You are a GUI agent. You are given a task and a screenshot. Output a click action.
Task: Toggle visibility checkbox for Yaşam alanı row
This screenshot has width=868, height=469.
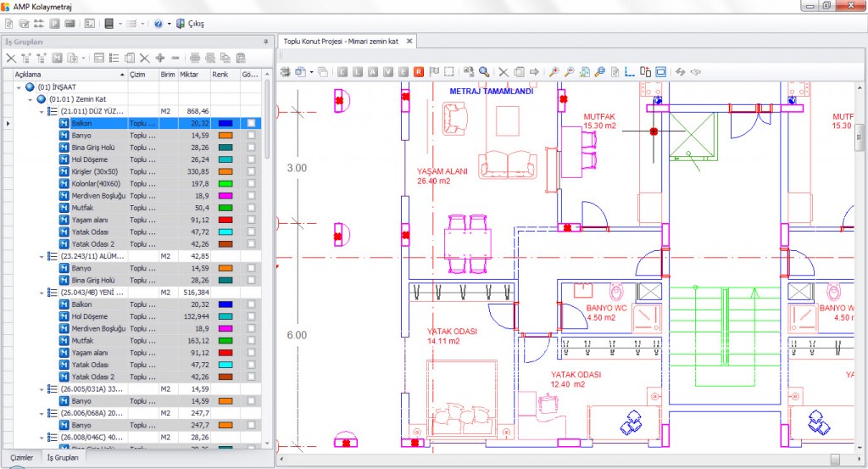click(251, 220)
